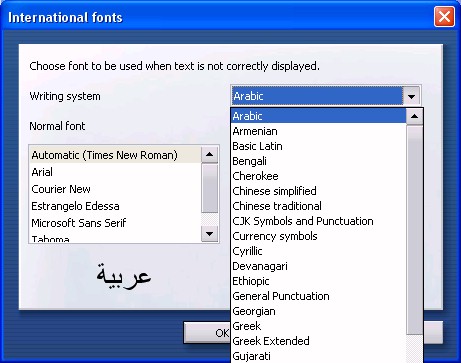The height and width of the screenshot is (363, 461).
Task: Click the OK button
Action: 207,333
